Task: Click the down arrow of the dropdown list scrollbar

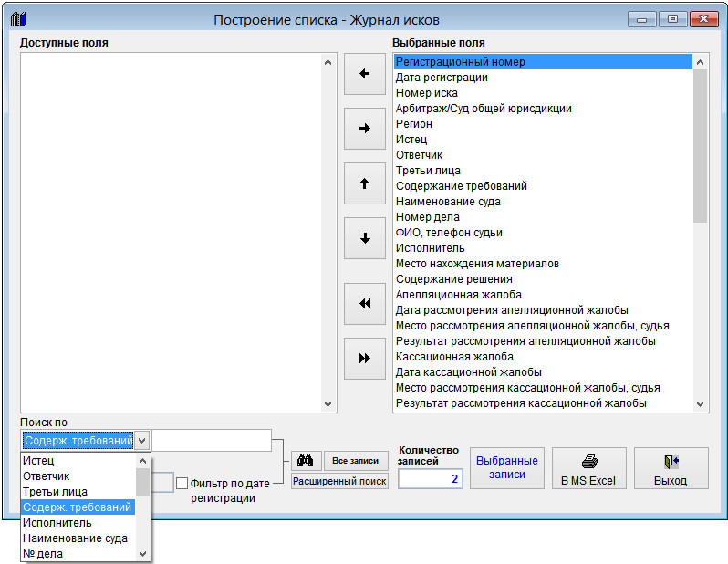Action: coord(142,554)
